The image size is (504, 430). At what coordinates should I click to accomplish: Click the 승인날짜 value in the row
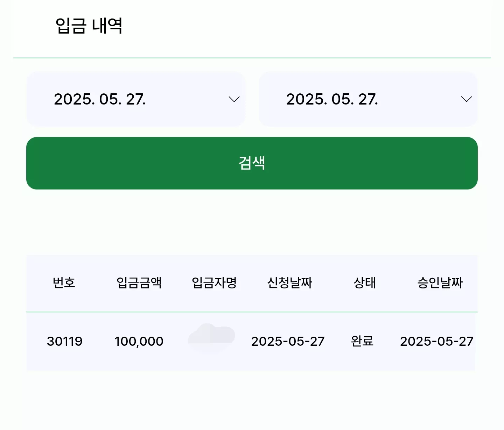coord(437,341)
